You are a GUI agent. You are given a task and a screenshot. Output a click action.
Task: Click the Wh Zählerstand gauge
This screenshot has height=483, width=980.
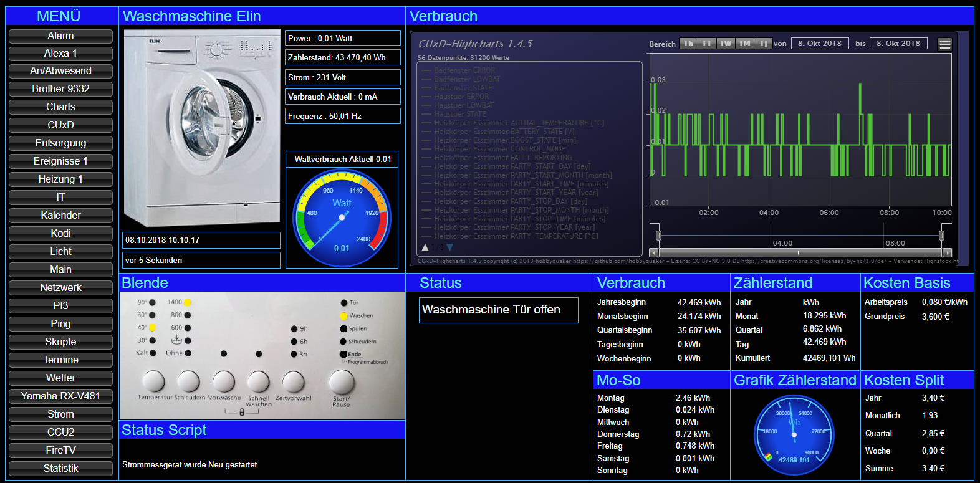pos(794,434)
